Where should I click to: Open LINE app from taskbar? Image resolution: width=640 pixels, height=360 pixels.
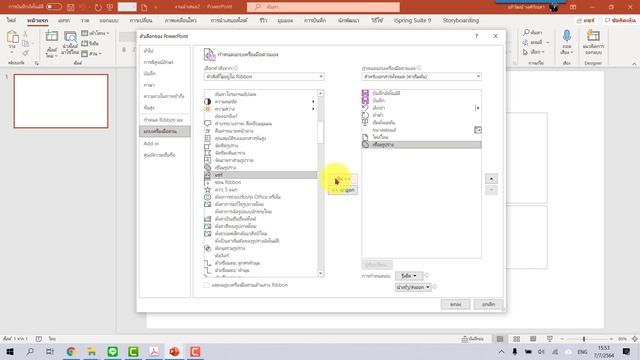(x=113, y=351)
